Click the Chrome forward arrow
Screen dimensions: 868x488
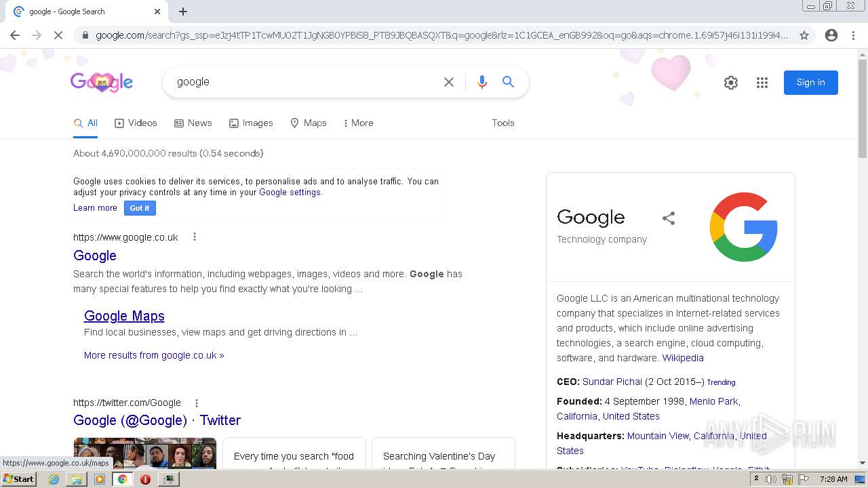click(x=37, y=35)
